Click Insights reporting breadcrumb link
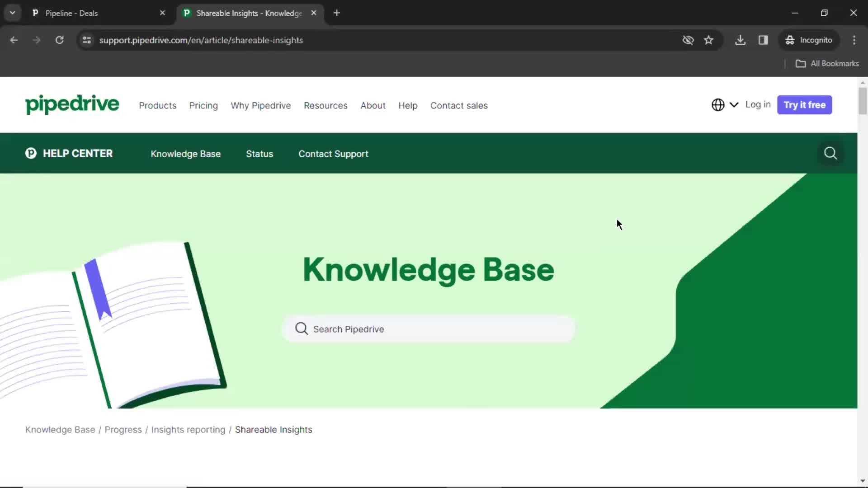Screen dimensions: 868x488 pyautogui.click(x=188, y=430)
